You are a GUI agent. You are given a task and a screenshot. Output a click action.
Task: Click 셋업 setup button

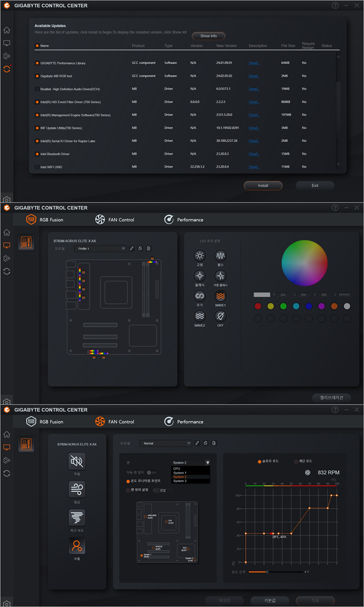pyautogui.click(x=162, y=490)
